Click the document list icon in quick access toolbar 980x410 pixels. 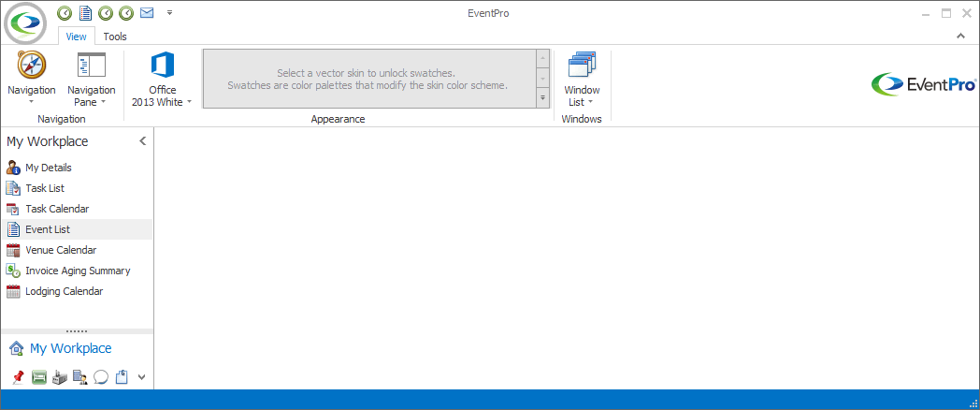pyautogui.click(x=86, y=12)
